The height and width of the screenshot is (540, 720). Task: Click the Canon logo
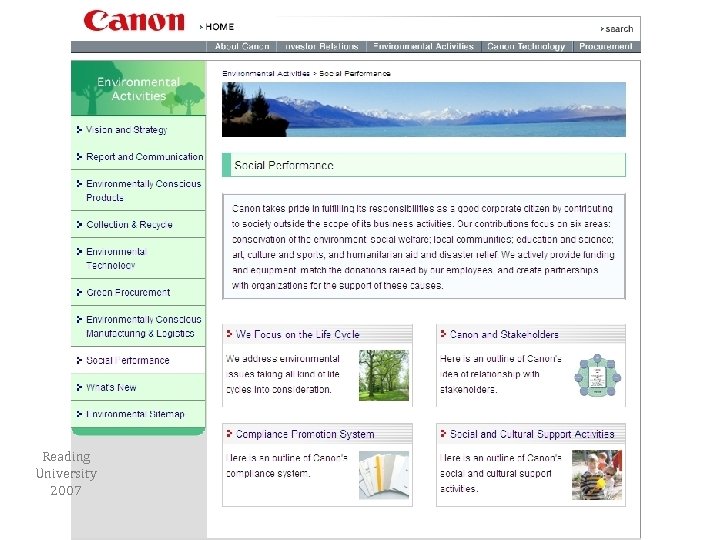click(x=134, y=21)
